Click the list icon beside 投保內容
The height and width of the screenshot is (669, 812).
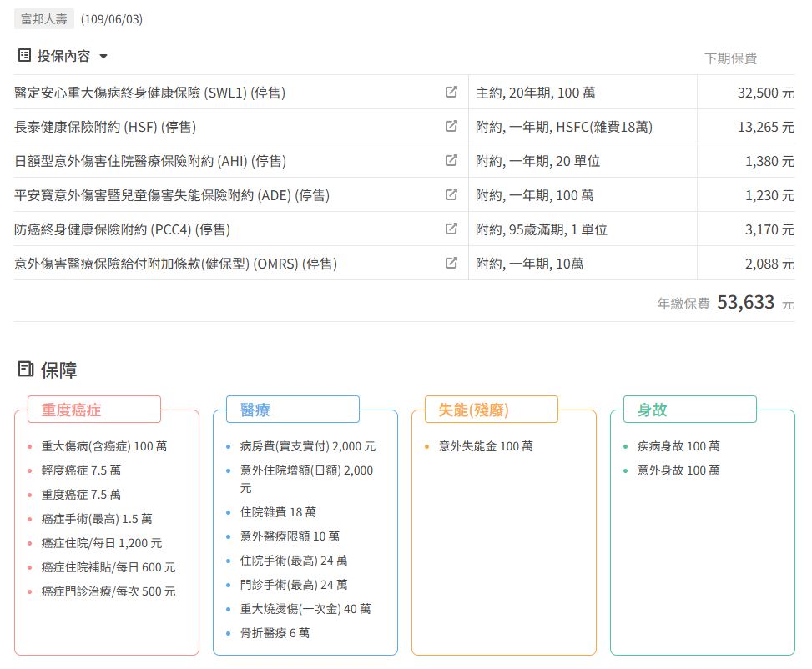tap(24, 56)
